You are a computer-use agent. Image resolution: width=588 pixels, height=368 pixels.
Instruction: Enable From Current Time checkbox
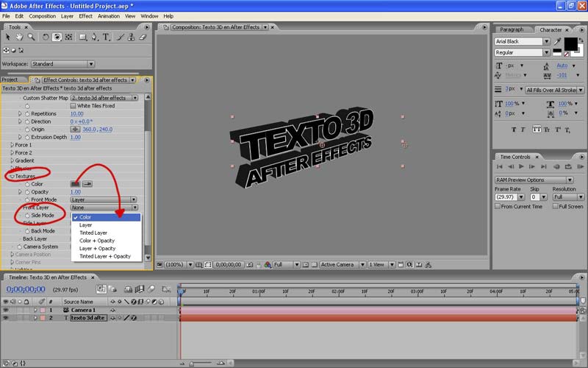(x=498, y=206)
